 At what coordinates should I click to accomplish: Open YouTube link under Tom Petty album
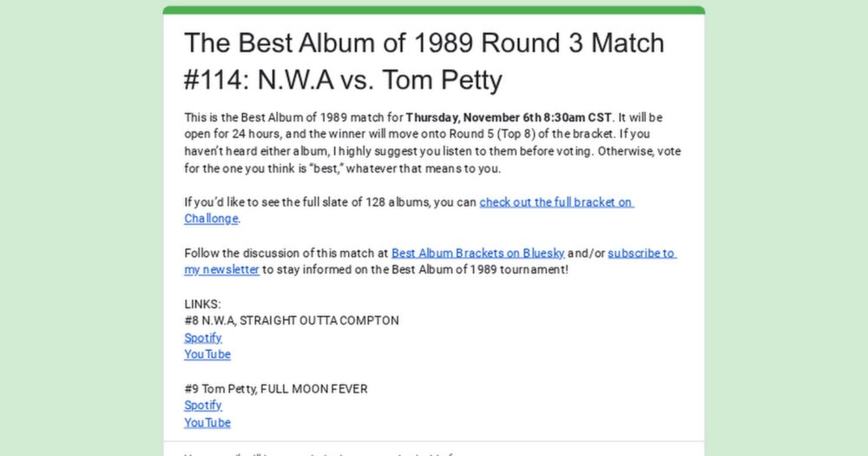coord(207,422)
